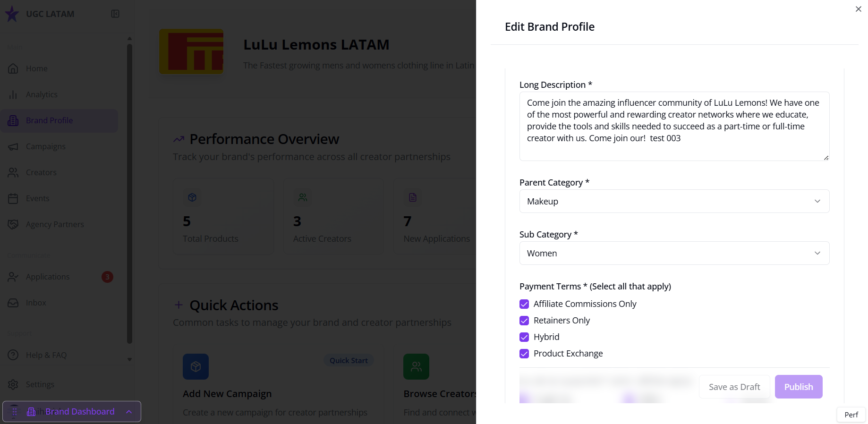Uncheck Product Exchange payment term
Viewport: 868px width, 424px height.
pos(524,354)
